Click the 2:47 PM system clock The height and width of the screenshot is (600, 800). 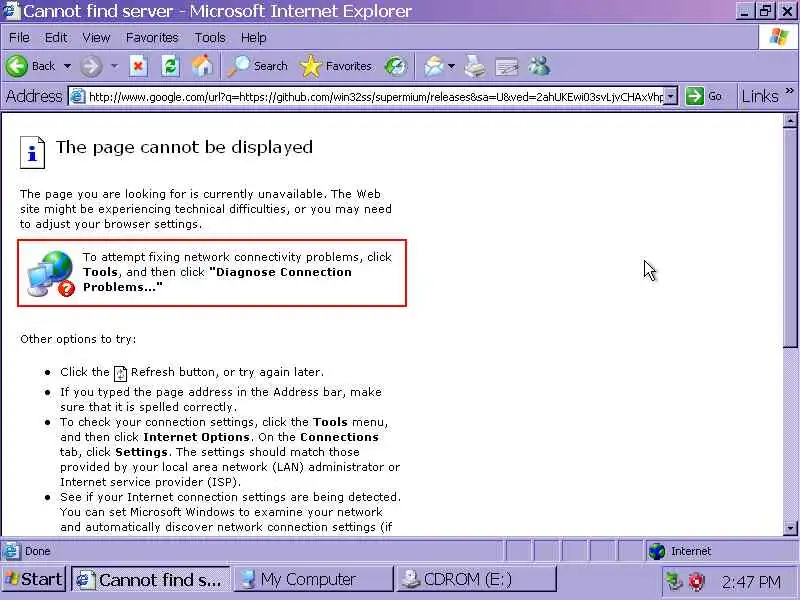[751, 582]
